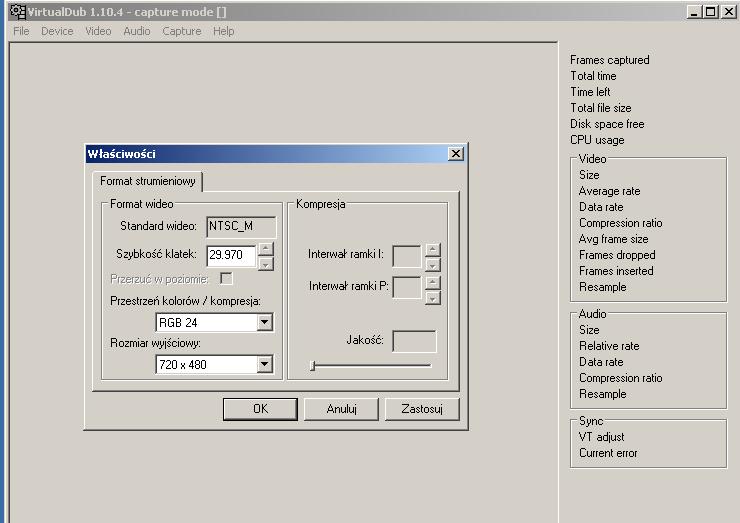Screen dimensions: 740x523
Task: Decrease Szybkość klatek with down arrow
Action: coord(265,263)
